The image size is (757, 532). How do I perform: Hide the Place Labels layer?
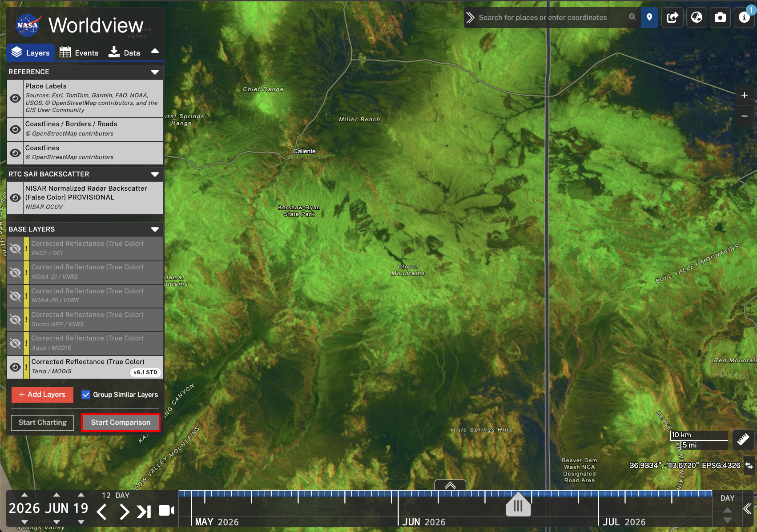(x=15, y=98)
